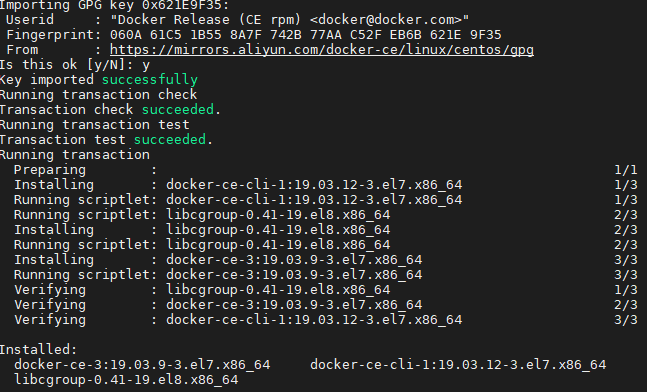Click the green 'successfully' text
The height and width of the screenshot is (392, 647).
(x=150, y=80)
